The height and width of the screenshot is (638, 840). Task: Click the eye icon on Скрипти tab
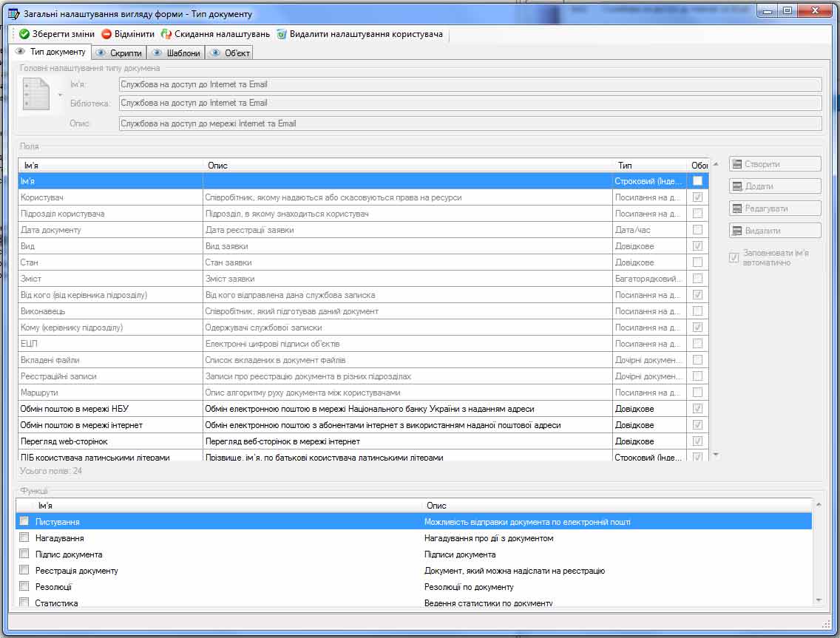click(101, 52)
